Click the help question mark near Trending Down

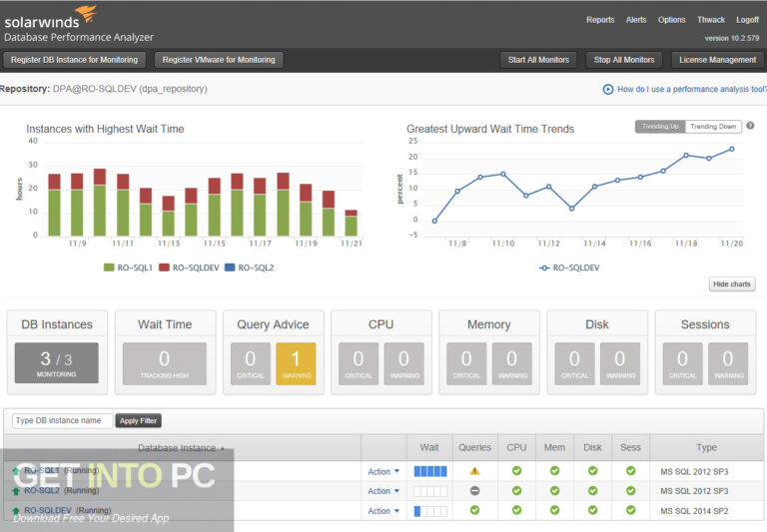pos(750,126)
